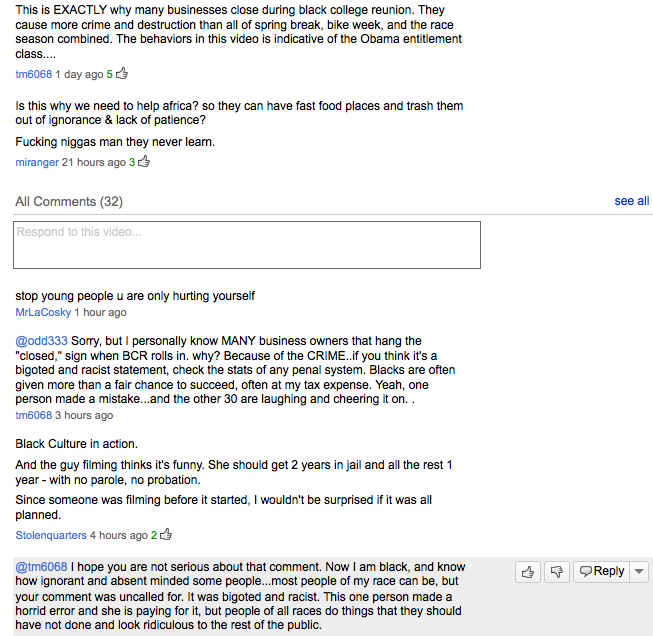653x636 pixels.
Task: Click the '4 hours ago' timestamp by Stolenquarters
Action: (x=119, y=536)
